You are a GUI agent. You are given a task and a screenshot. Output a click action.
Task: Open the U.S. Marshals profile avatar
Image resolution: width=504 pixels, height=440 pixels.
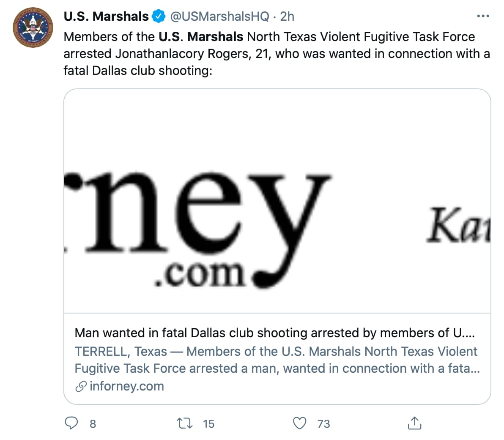point(33,27)
